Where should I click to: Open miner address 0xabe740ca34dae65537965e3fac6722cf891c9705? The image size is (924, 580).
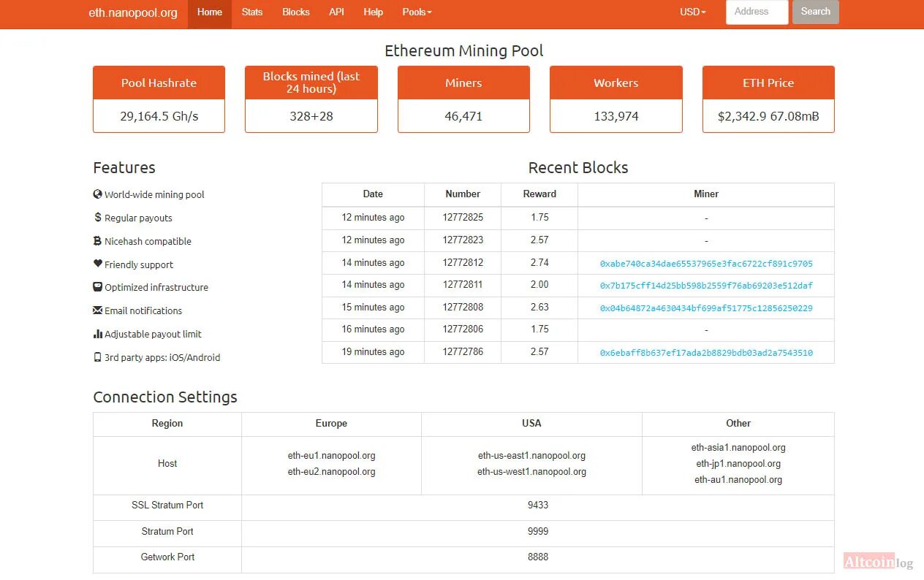tap(706, 264)
